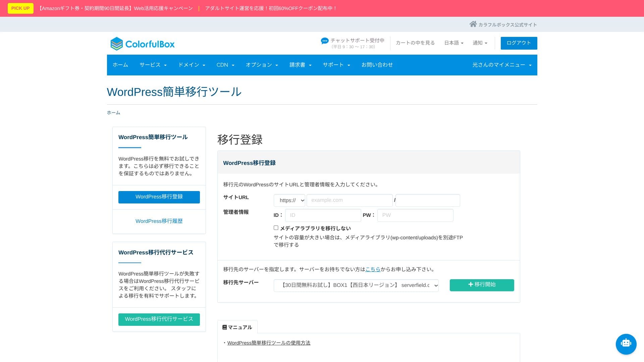Click the admin PW input field

[415, 215]
